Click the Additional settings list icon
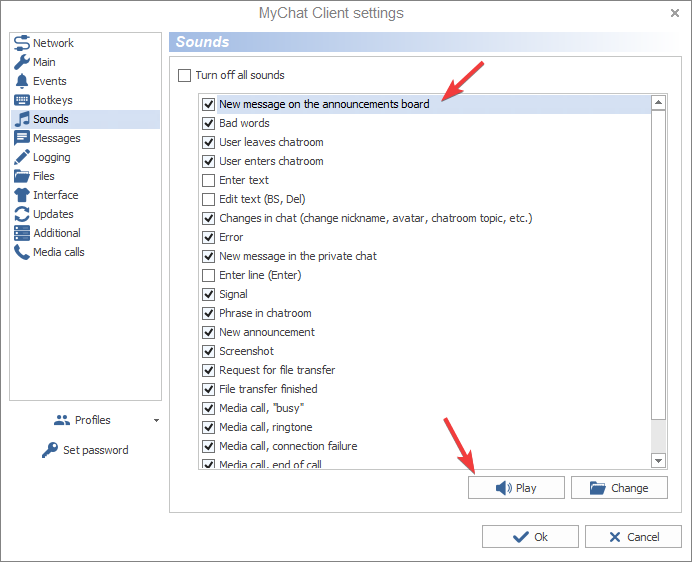 [22, 233]
